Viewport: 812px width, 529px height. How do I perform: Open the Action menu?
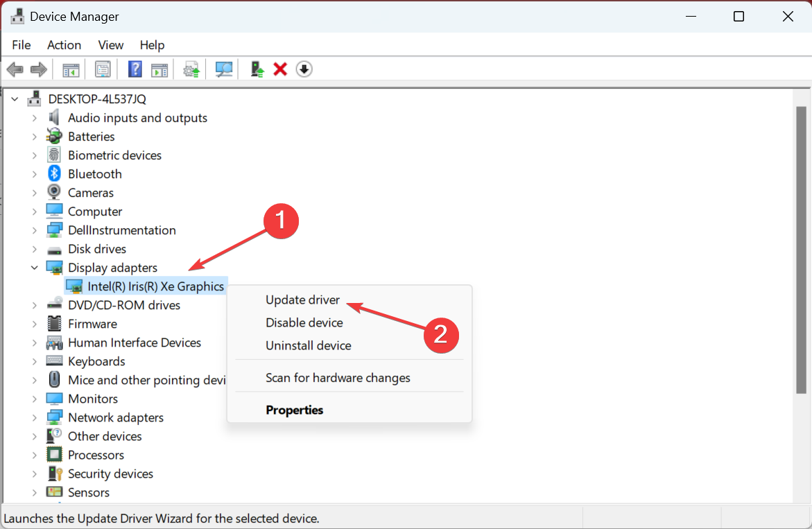(64, 45)
